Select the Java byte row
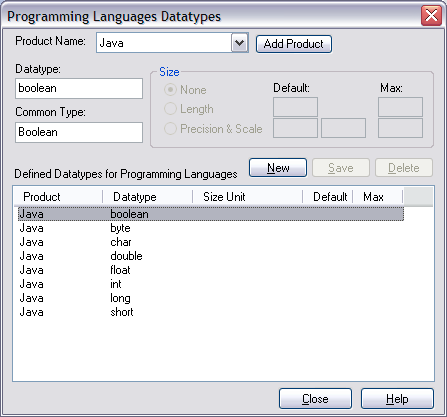Viewport: 447px width, 417px height. point(211,228)
